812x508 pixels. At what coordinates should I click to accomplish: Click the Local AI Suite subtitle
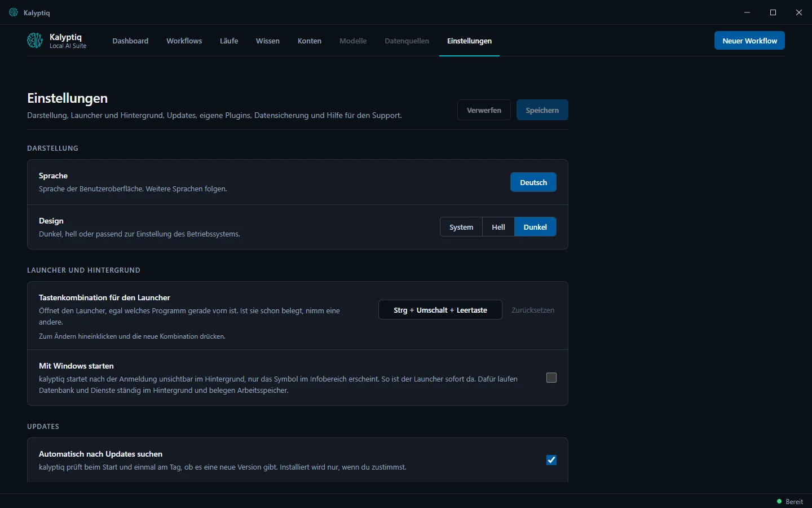click(68, 46)
